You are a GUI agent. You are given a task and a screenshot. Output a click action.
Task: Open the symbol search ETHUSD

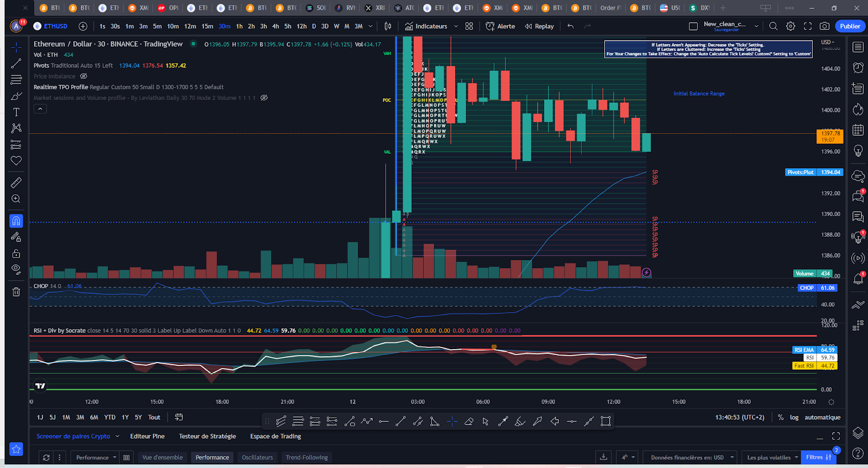[51, 26]
